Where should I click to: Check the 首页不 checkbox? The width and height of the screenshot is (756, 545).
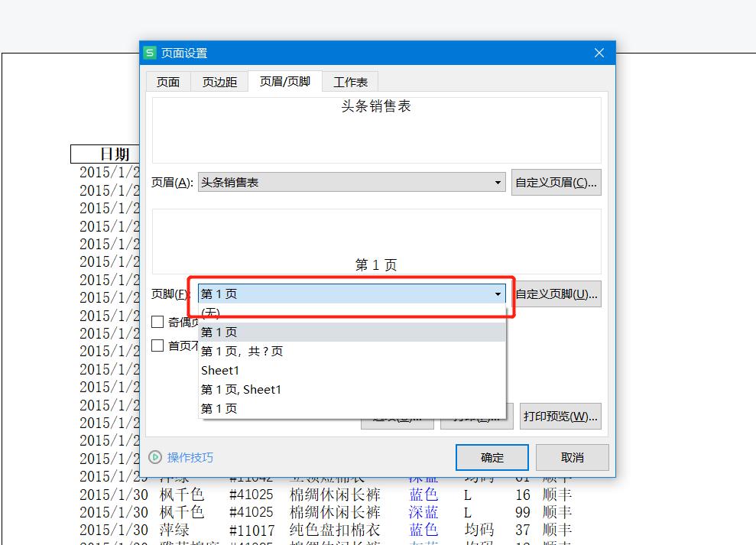coord(157,345)
